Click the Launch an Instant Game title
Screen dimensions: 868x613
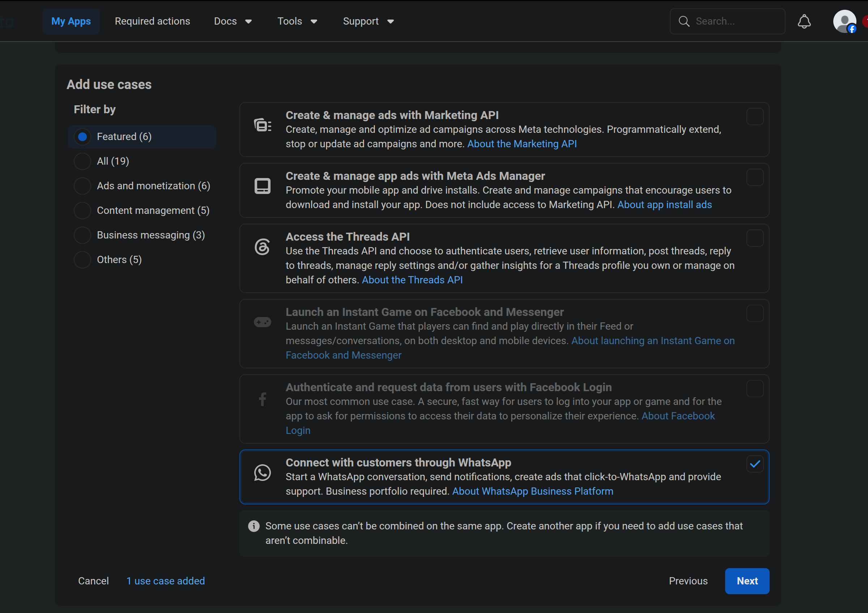(x=425, y=312)
